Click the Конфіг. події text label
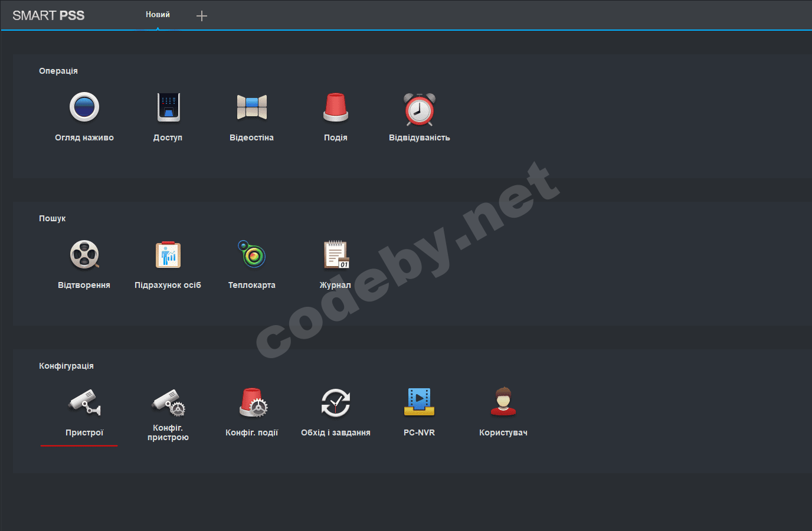The height and width of the screenshot is (531, 812). pos(252,432)
